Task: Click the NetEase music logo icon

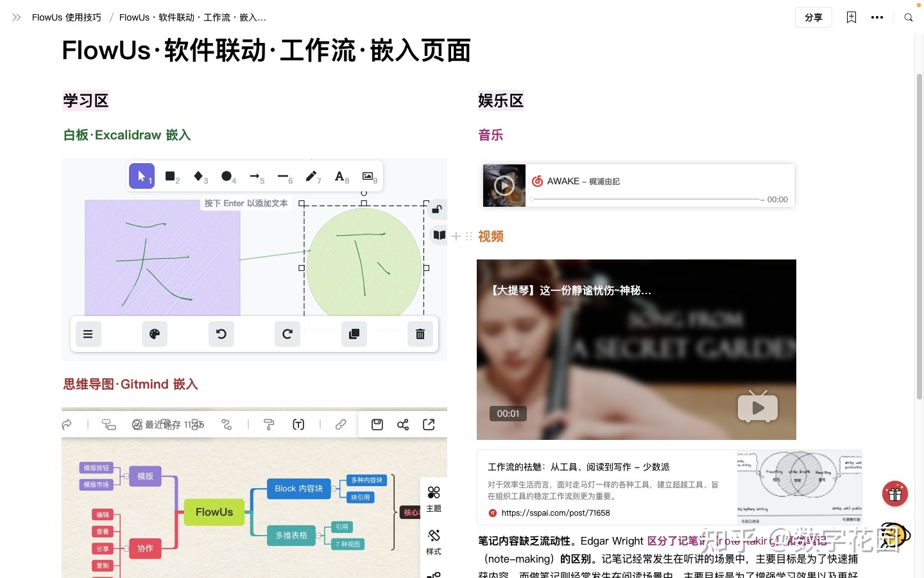Action: pos(538,181)
